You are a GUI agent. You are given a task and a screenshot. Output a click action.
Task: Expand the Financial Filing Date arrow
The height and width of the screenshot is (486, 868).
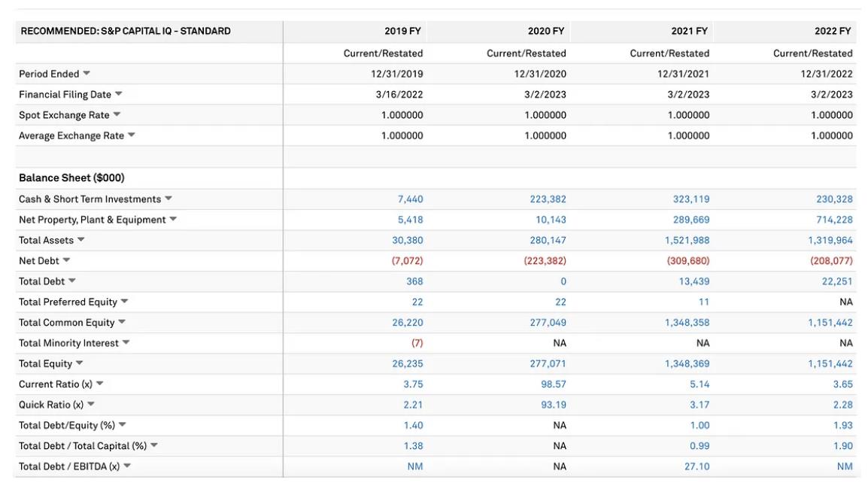pos(119,94)
